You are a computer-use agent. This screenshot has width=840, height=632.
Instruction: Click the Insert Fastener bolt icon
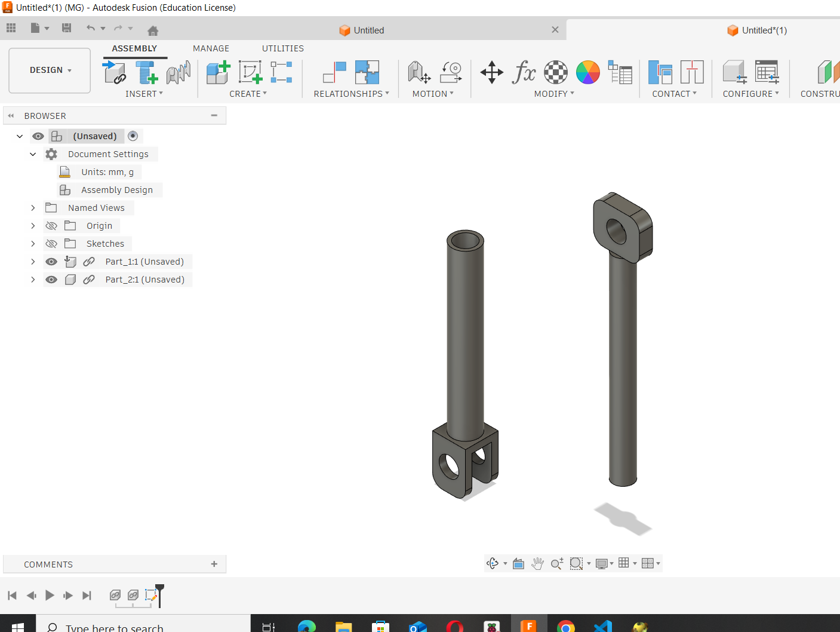point(147,72)
